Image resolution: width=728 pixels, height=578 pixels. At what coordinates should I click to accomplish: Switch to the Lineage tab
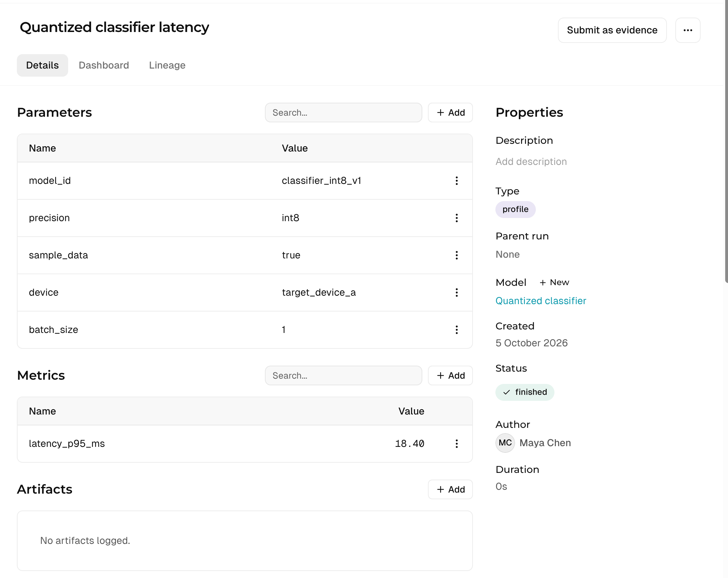tap(167, 65)
